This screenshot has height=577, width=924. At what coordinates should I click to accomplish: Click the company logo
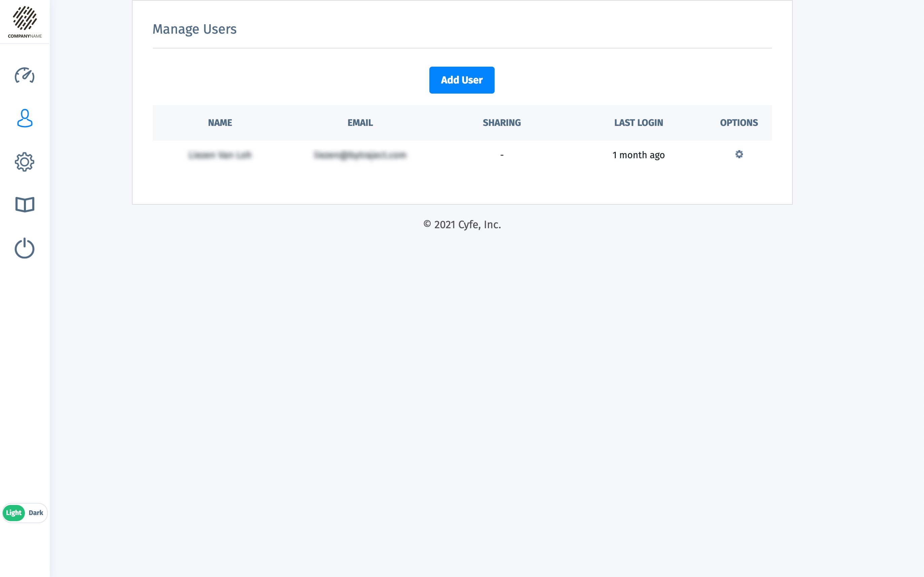[25, 22]
